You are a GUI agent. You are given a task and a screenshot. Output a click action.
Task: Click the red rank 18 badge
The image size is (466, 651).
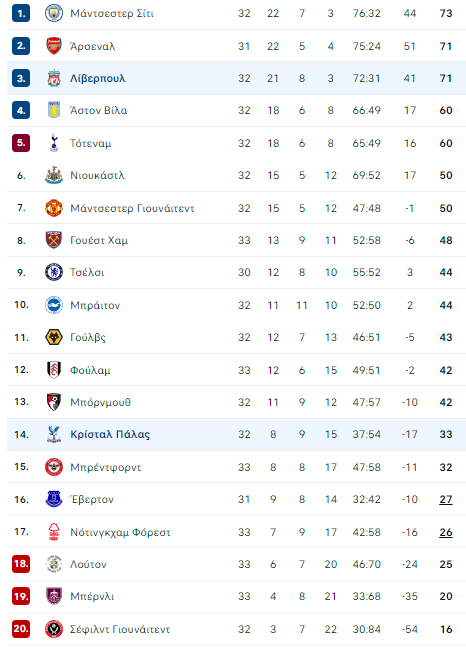click(x=21, y=564)
